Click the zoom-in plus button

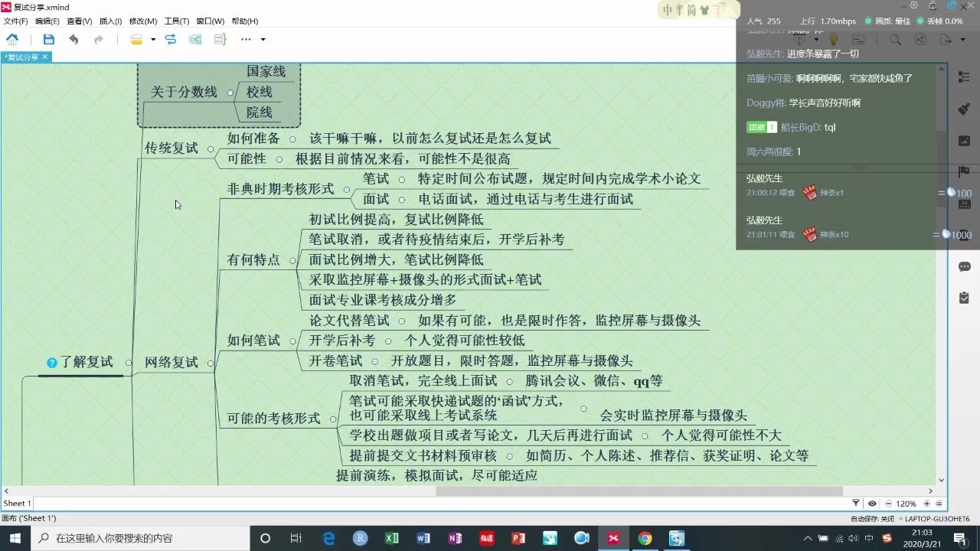click(926, 504)
